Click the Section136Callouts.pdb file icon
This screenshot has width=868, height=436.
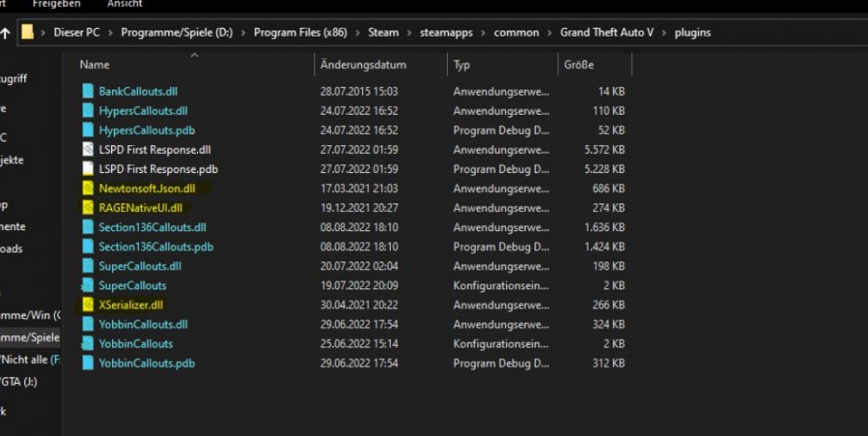88,247
